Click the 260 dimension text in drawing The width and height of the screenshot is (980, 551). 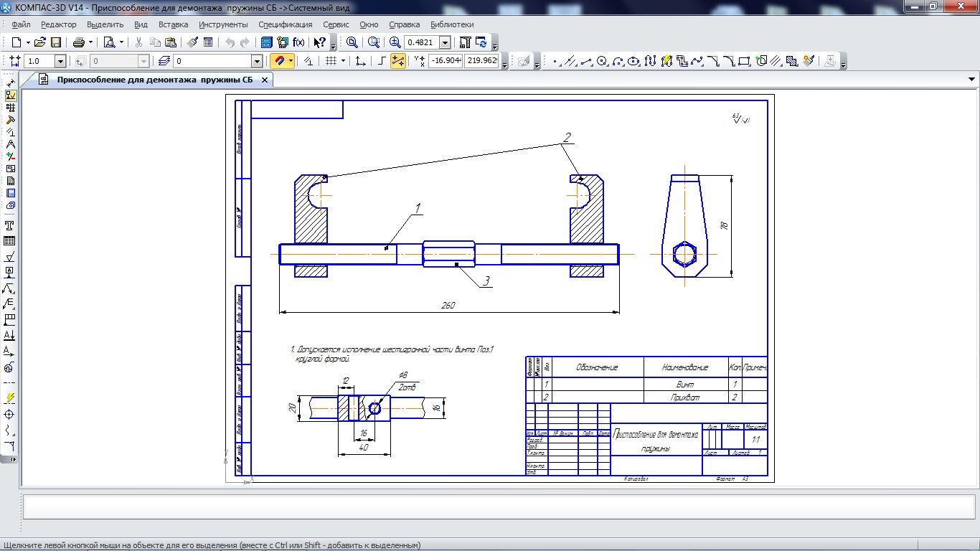coord(449,306)
